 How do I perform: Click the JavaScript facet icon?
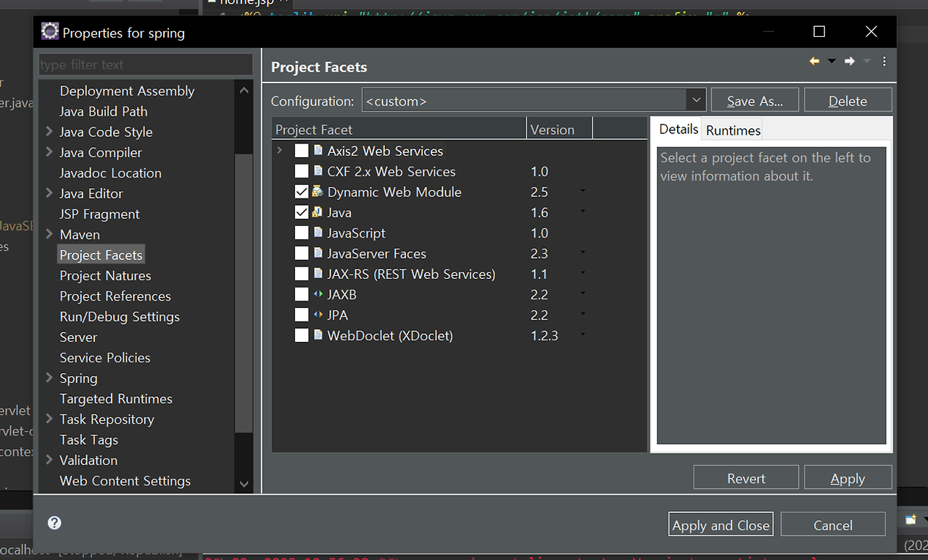pos(318,233)
